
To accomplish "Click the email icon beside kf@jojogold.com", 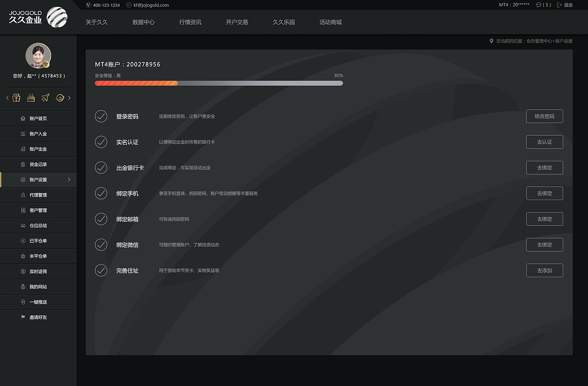I will (x=129, y=5).
